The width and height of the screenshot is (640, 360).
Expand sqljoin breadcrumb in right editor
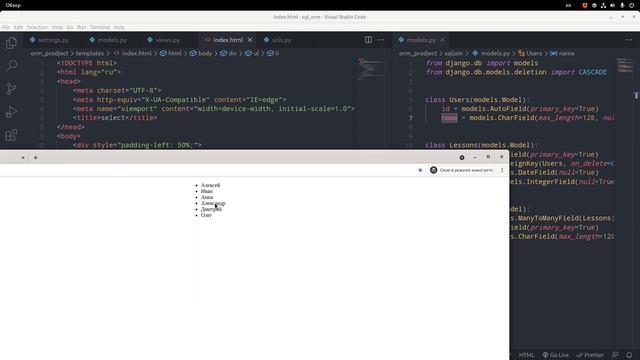point(453,53)
